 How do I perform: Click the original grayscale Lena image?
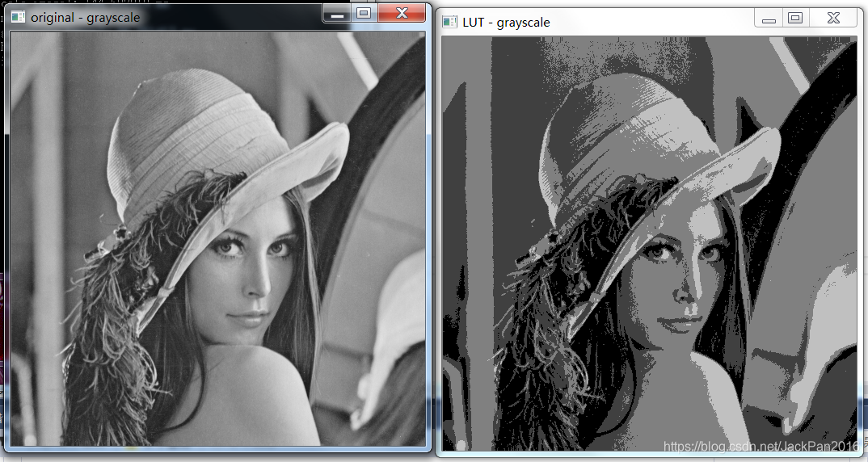pyautogui.click(x=218, y=238)
